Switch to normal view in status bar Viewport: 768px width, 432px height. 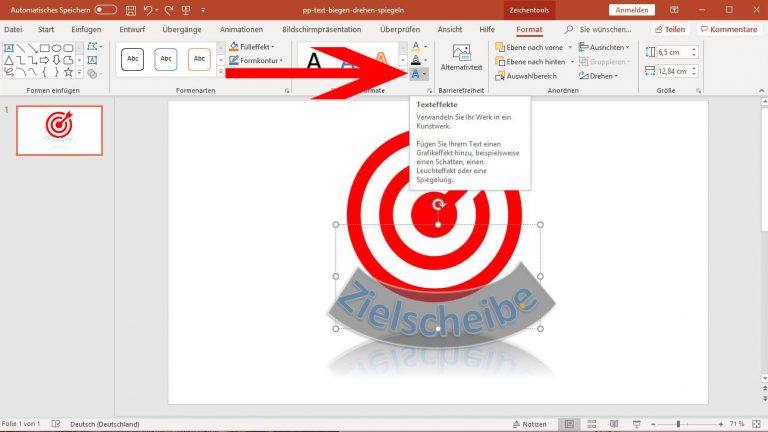568,424
